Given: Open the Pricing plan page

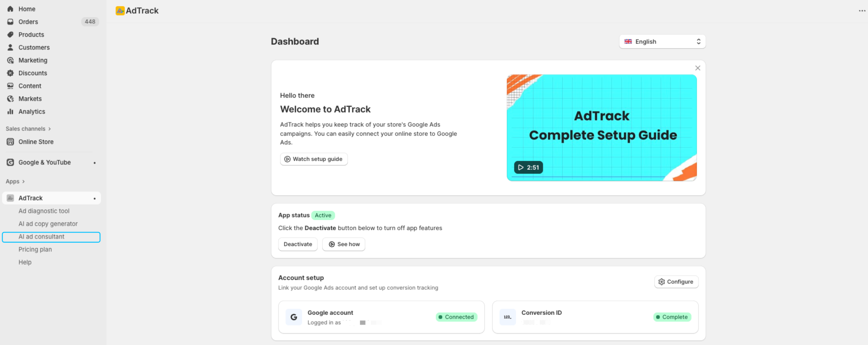Looking at the screenshot, I should (35, 249).
